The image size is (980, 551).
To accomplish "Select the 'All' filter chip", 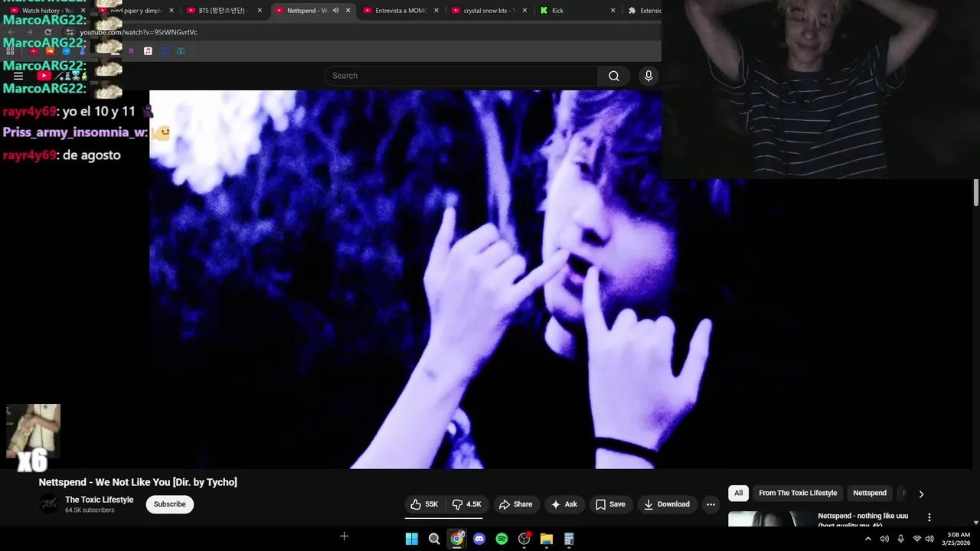I will point(738,494).
